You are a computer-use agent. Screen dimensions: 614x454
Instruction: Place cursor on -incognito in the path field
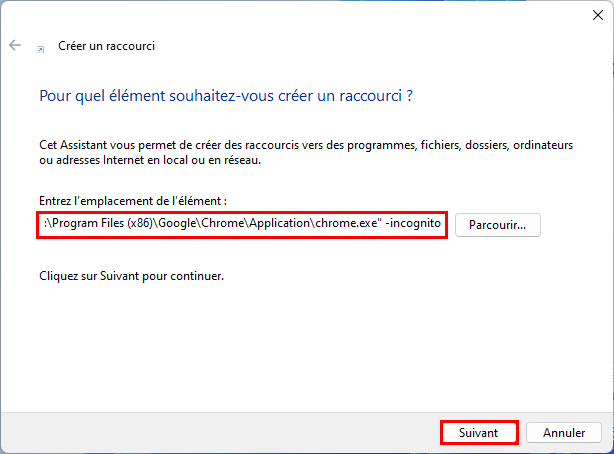[x=413, y=223]
